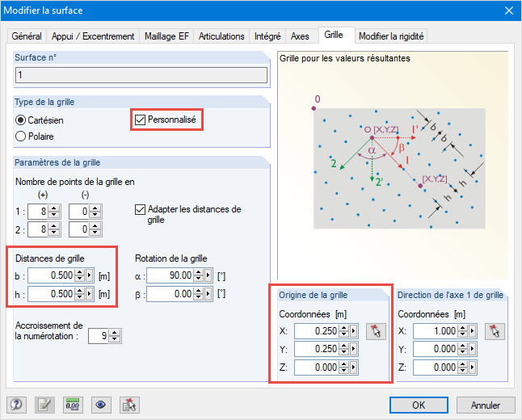Open the help question mark icon
Screen dimensions: 522x420
pyautogui.click(x=16, y=405)
